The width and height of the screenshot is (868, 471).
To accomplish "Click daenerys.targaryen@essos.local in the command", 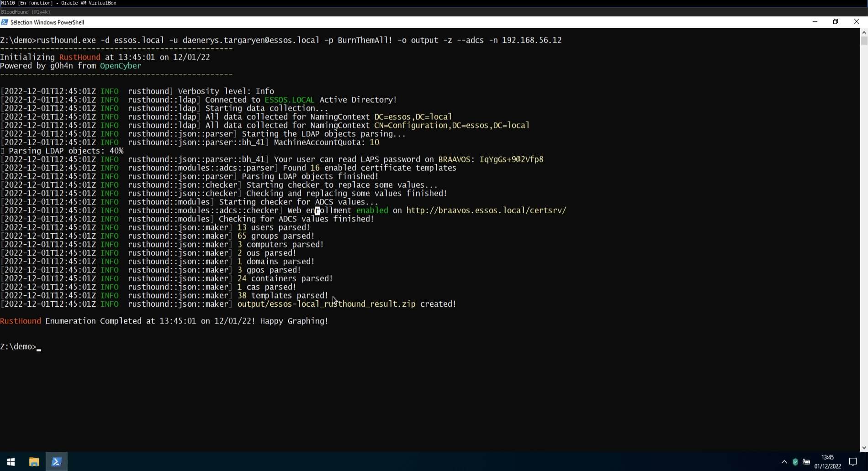I will [x=251, y=40].
